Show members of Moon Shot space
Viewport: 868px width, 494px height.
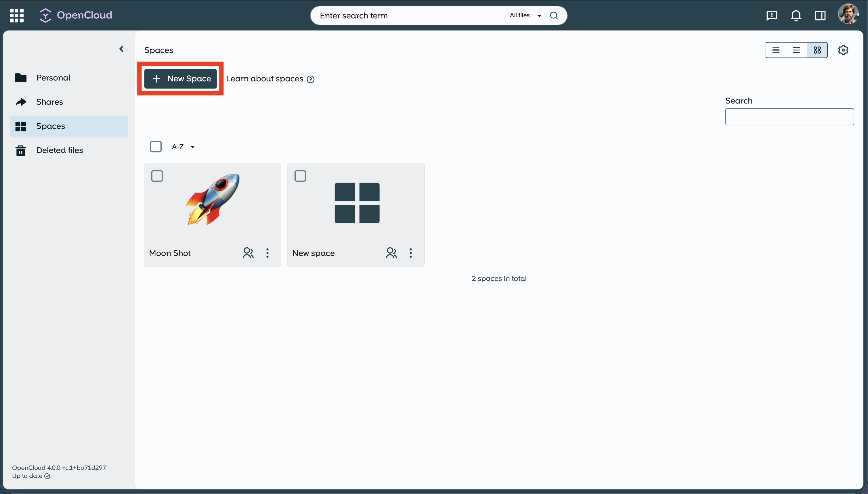(x=248, y=253)
